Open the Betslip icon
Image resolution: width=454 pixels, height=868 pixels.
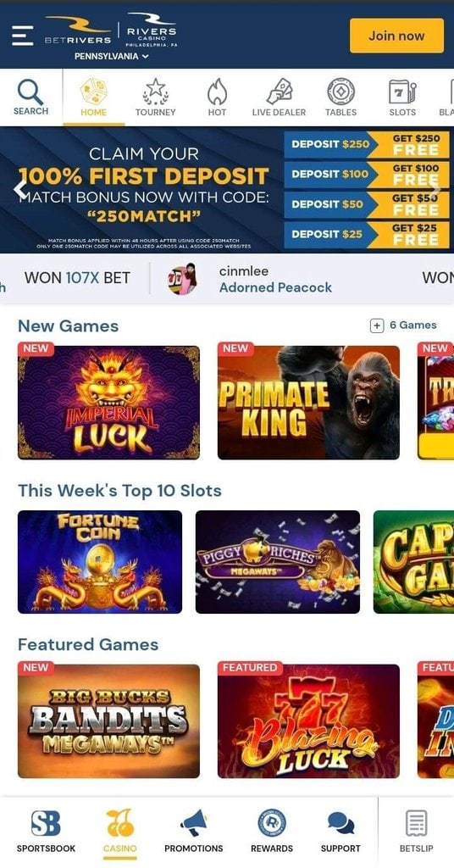point(417,823)
